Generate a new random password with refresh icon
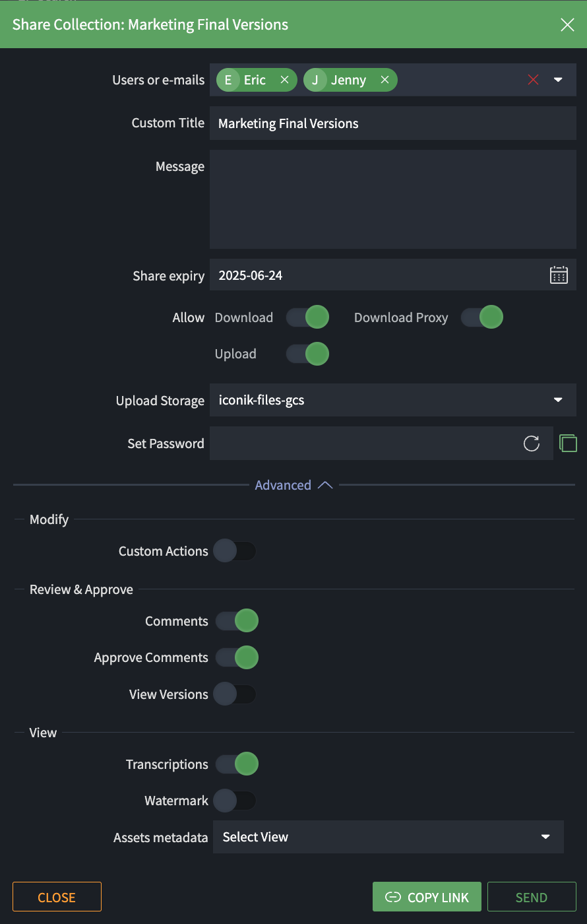The height and width of the screenshot is (924, 587). coord(532,443)
